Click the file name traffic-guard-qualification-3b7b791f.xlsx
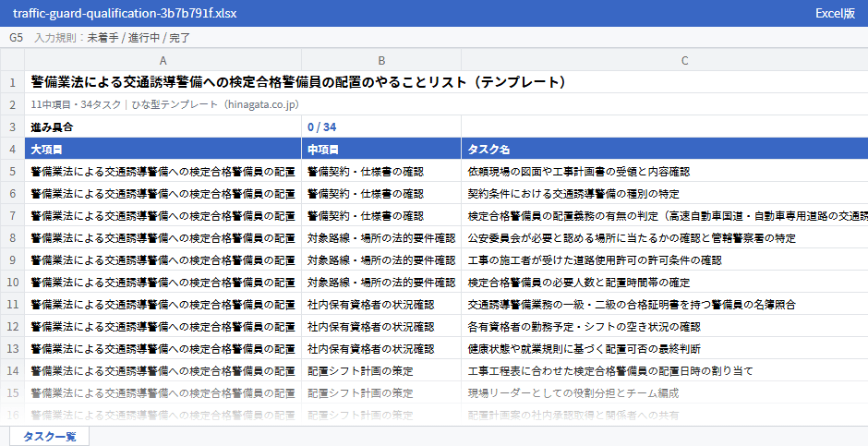This screenshot has width=868, height=446. (x=125, y=13)
